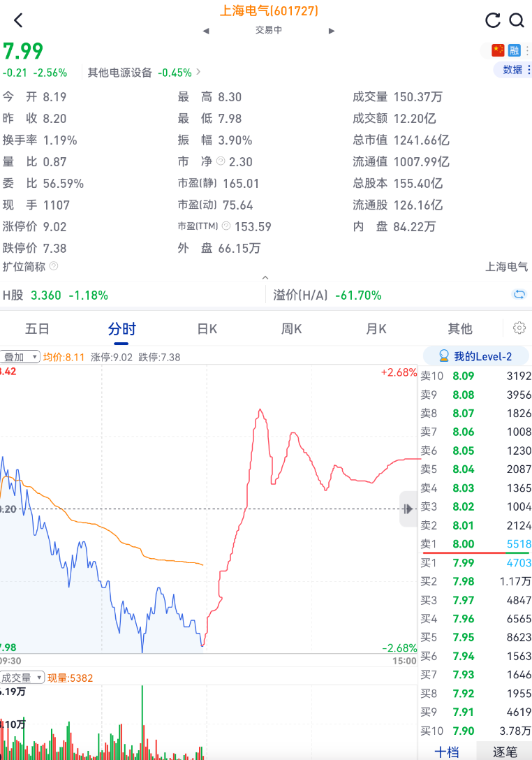
Task: Switch to the 逐笔 tick tab
Action: click(504, 752)
